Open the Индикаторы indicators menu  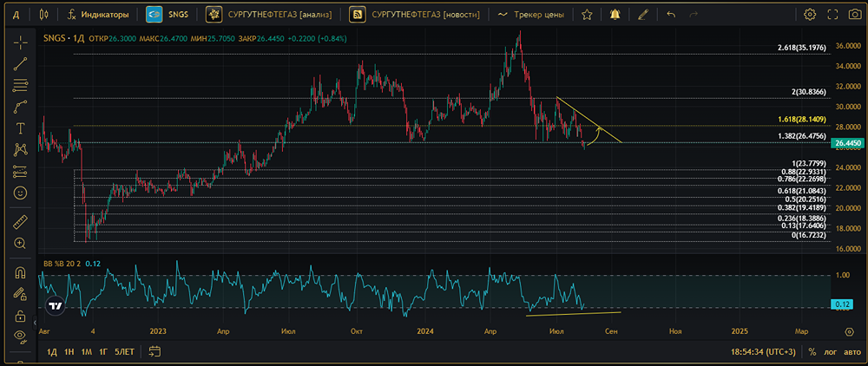pos(98,15)
